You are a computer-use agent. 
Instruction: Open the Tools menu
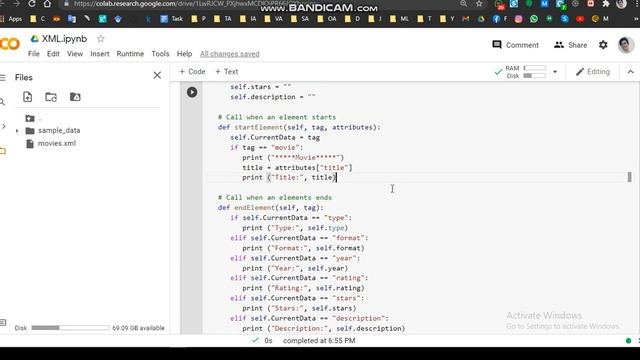(160, 54)
